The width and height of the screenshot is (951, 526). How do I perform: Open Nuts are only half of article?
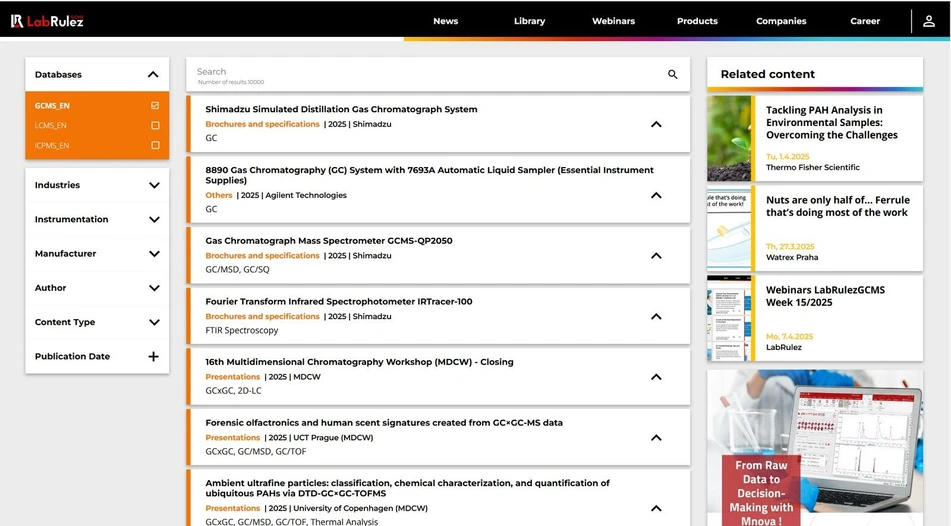[838, 206]
